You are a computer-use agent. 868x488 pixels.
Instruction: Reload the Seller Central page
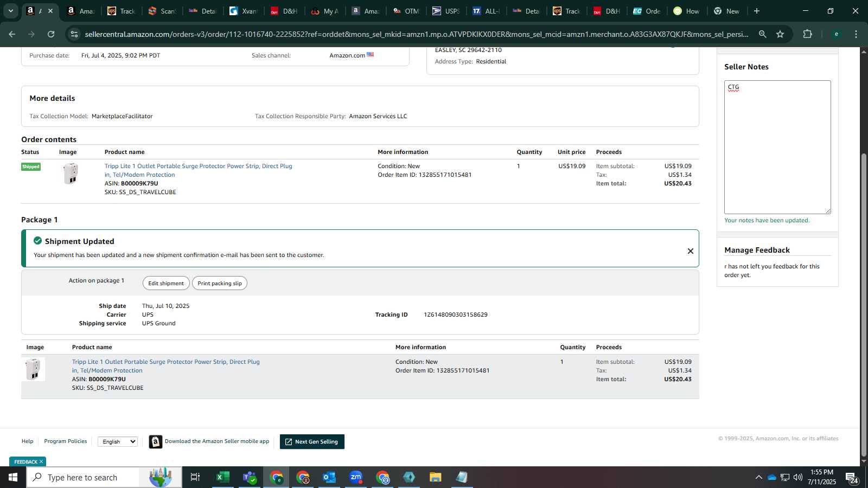coord(51,34)
